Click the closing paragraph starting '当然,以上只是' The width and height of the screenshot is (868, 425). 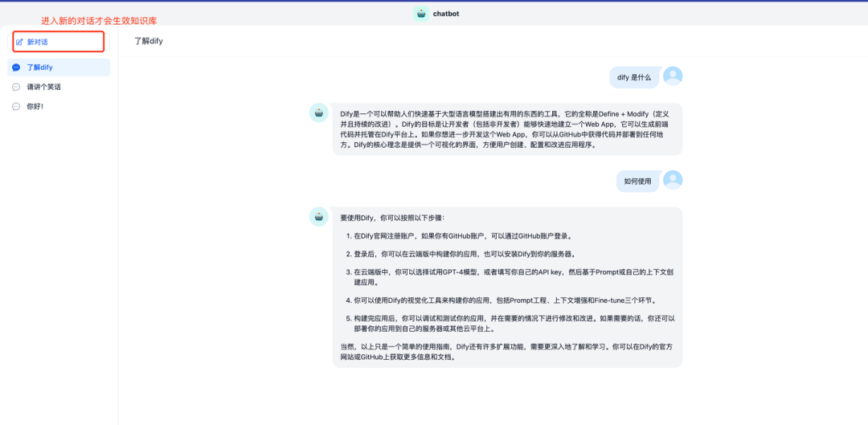[506, 353]
